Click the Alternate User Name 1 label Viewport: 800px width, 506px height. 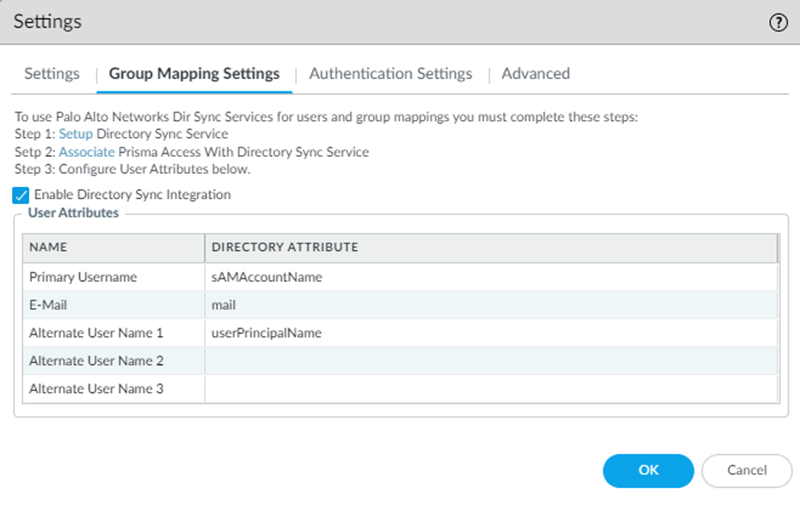pos(96,332)
